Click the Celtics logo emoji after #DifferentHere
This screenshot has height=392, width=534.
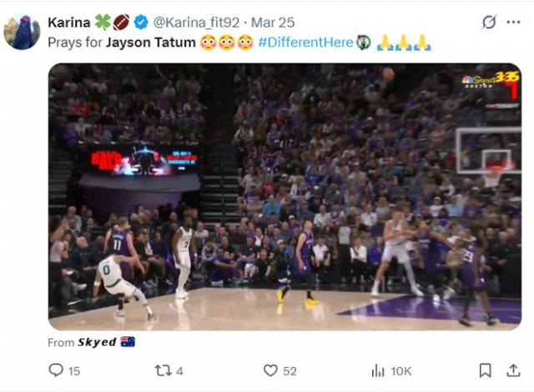coord(363,43)
